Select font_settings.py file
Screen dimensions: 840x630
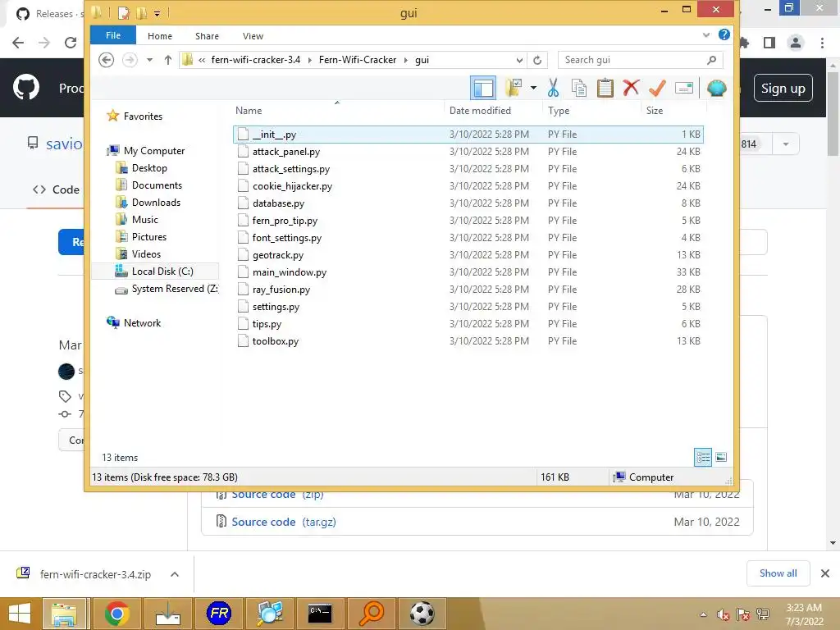(468, 237)
